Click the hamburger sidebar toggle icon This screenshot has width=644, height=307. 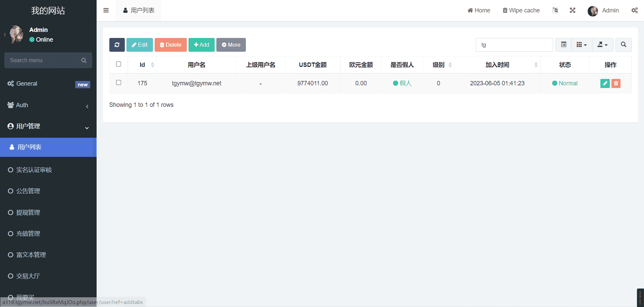click(106, 10)
